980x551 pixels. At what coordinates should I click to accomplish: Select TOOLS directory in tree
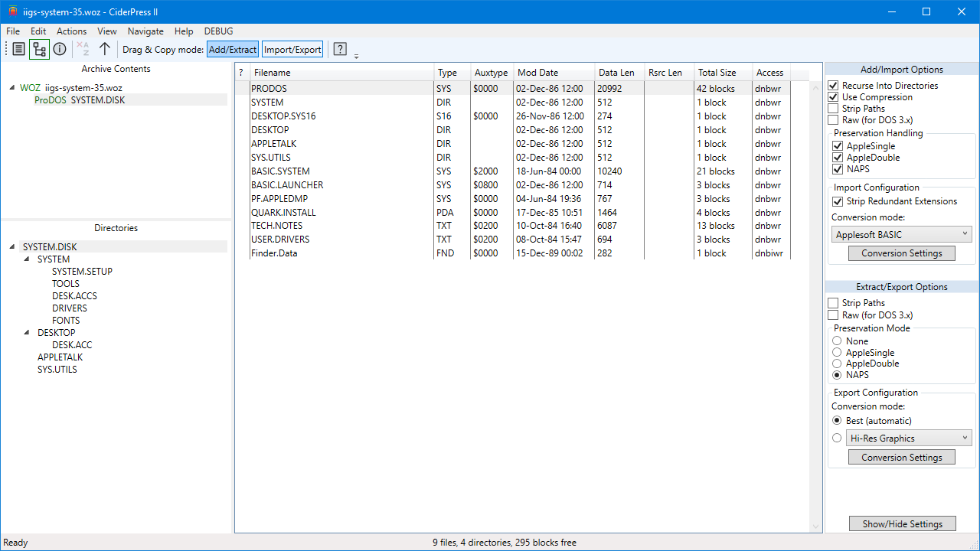[66, 284]
